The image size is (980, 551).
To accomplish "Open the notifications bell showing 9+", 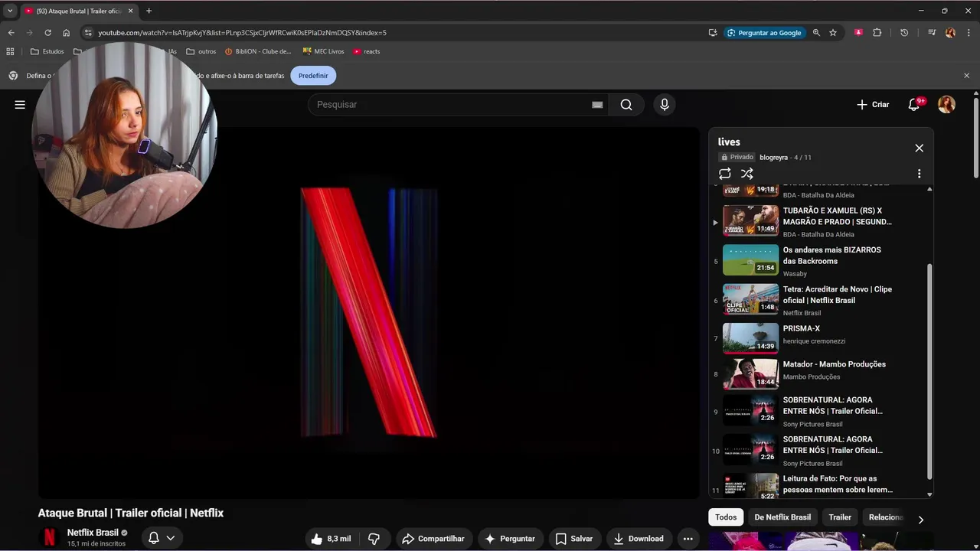I will click(x=914, y=105).
